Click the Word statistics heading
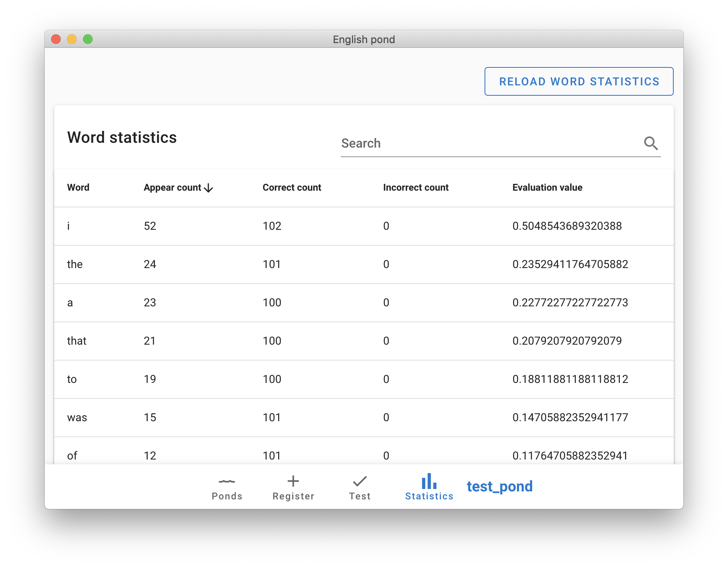Viewport: 728px width, 568px height. coord(122,138)
